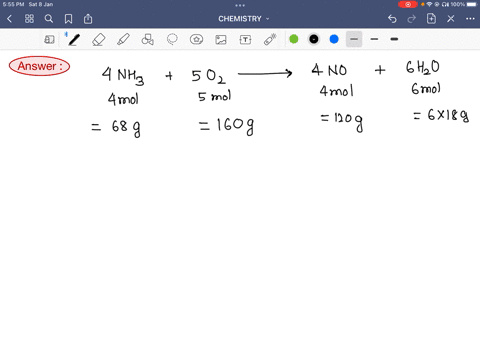Select the Pen tool
The width and height of the screenshot is (480, 360).
[74, 40]
